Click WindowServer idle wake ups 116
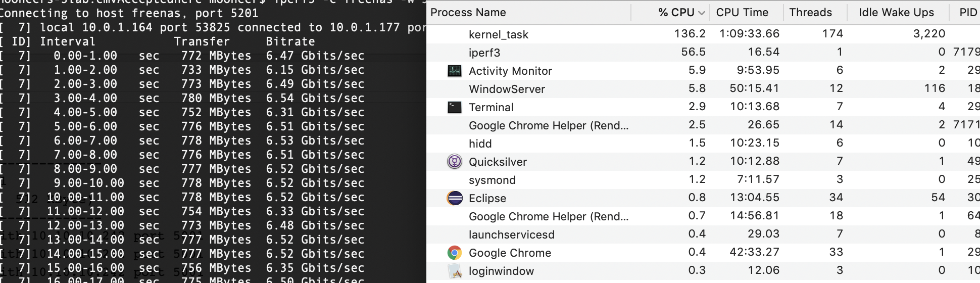The image size is (980, 283). coord(935,88)
